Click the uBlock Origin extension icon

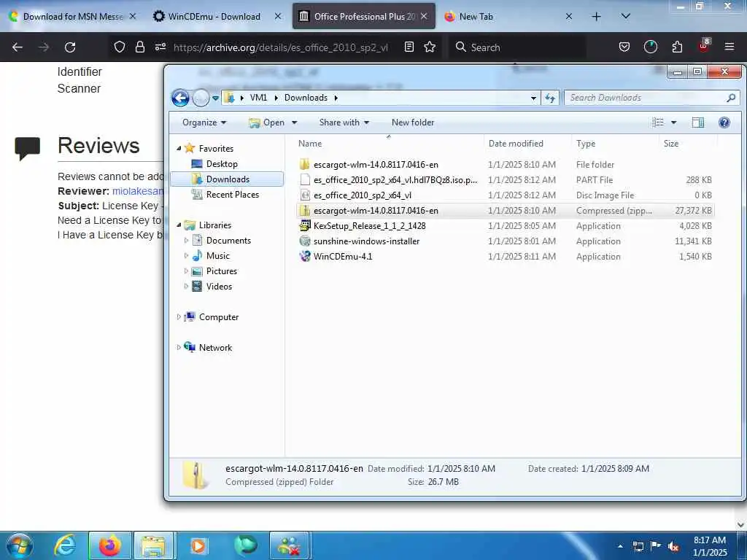pyautogui.click(x=704, y=46)
